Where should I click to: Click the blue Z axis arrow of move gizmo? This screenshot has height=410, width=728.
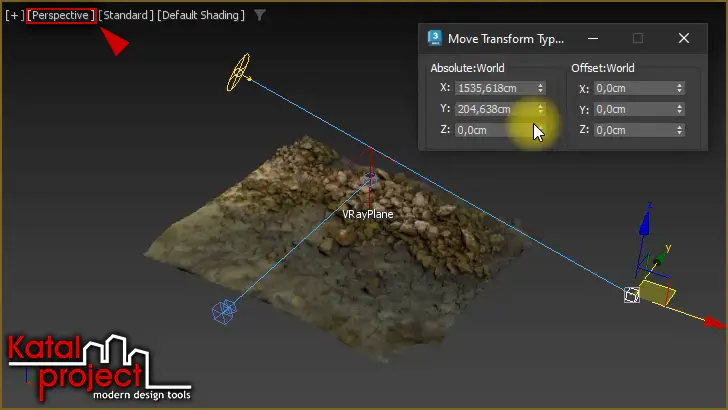[644, 224]
